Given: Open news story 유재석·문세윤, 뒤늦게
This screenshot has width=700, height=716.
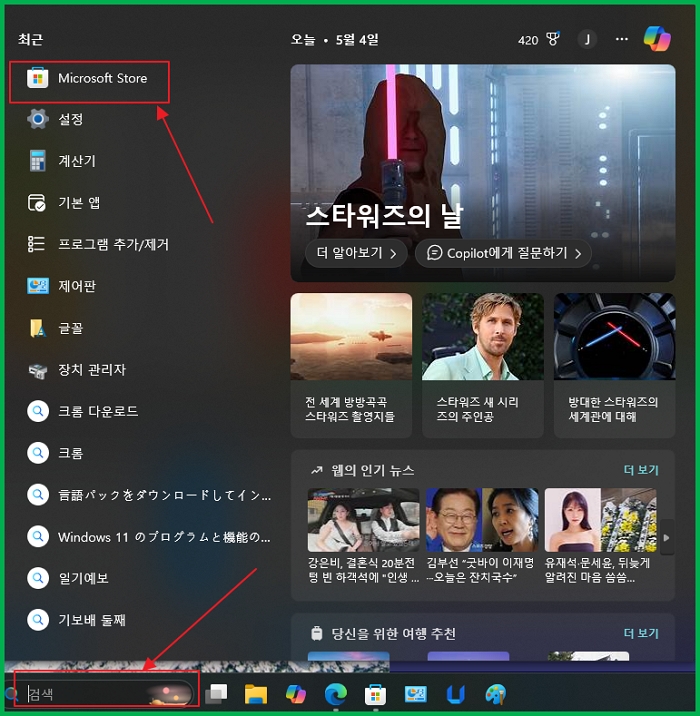Looking at the screenshot, I should point(600,536).
